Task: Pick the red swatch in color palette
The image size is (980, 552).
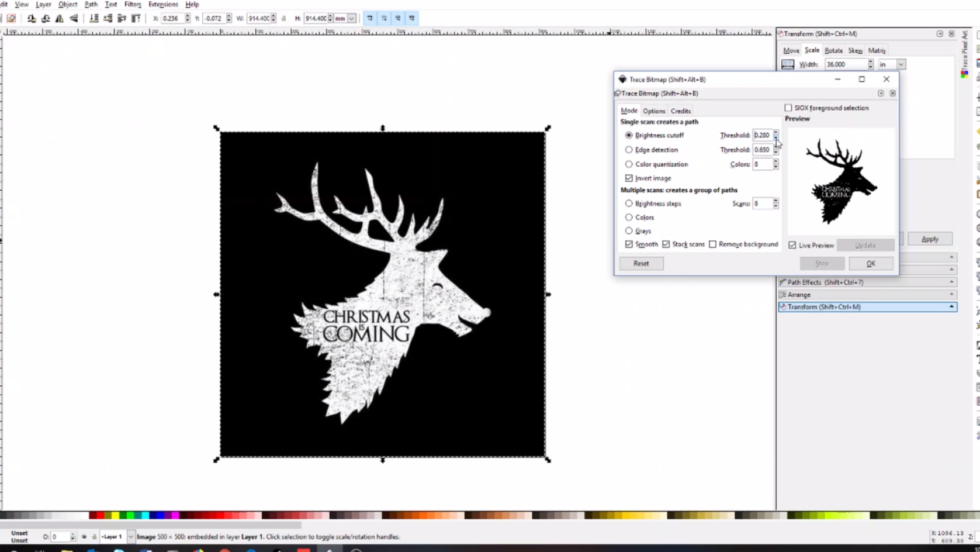Action: pyautogui.click(x=100, y=515)
